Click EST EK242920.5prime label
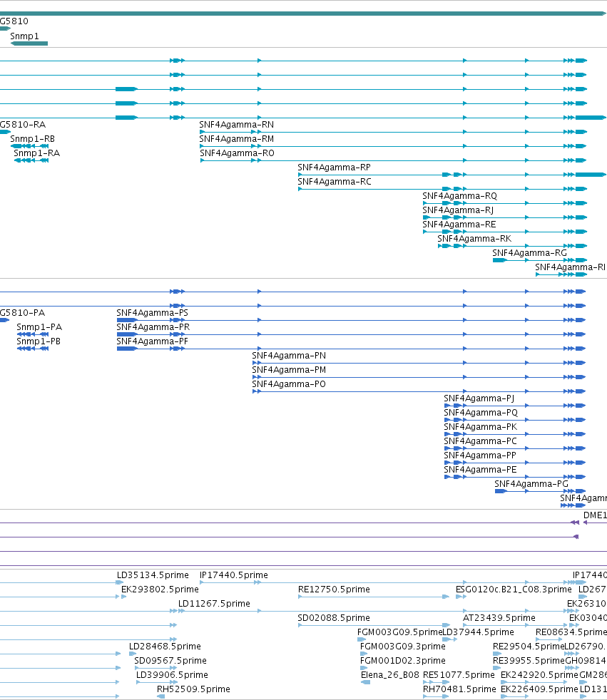The width and height of the screenshot is (607, 700). point(539,676)
